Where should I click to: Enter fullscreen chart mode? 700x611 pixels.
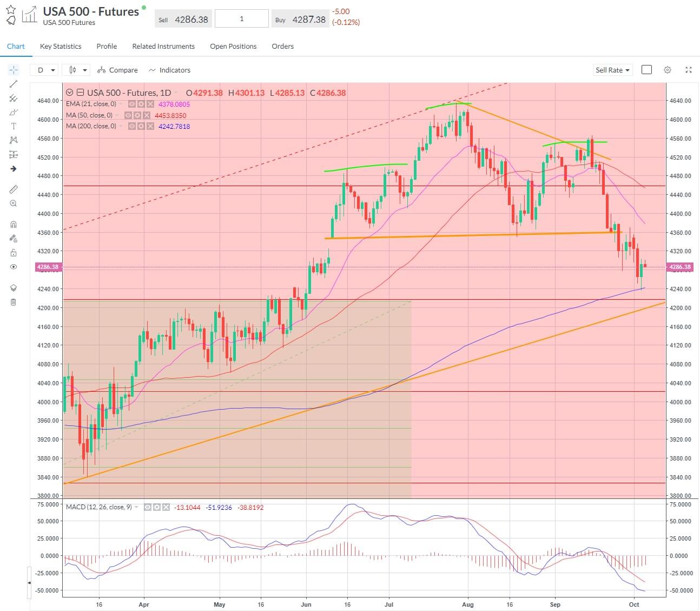pyautogui.click(x=689, y=70)
